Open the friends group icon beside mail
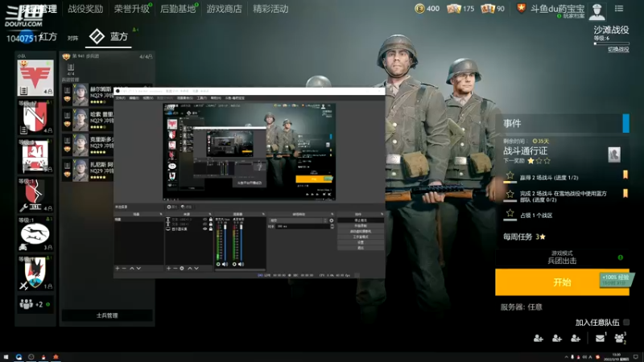The height and width of the screenshot is (362, 644). pyautogui.click(x=619, y=338)
